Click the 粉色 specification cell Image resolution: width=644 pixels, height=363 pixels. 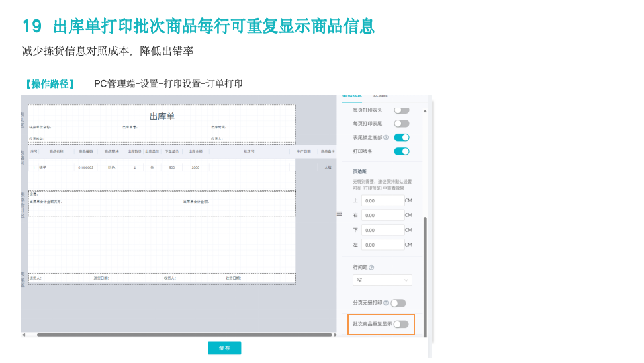(x=111, y=168)
